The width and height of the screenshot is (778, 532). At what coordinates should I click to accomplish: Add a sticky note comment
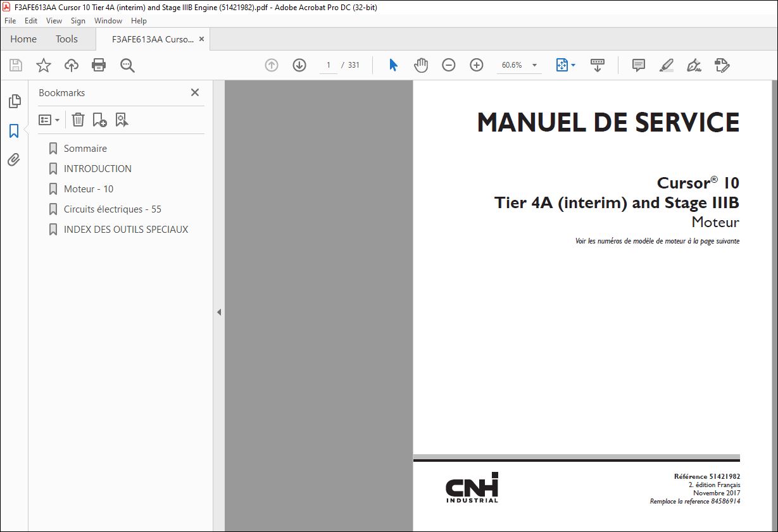coord(639,65)
